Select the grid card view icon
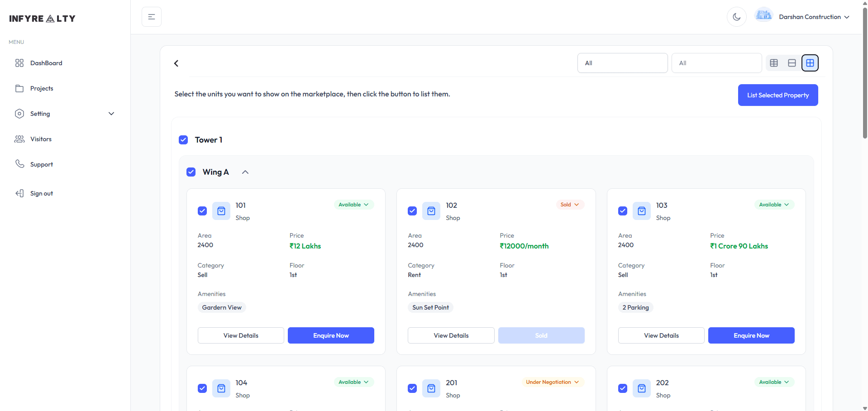The width and height of the screenshot is (868, 411). click(x=810, y=63)
